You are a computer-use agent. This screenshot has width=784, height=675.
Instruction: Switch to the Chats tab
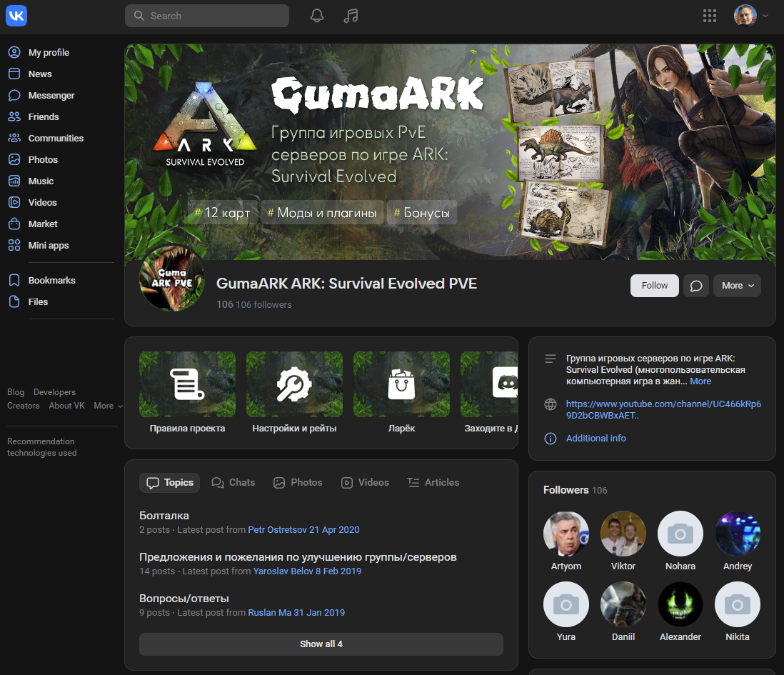[x=233, y=483]
